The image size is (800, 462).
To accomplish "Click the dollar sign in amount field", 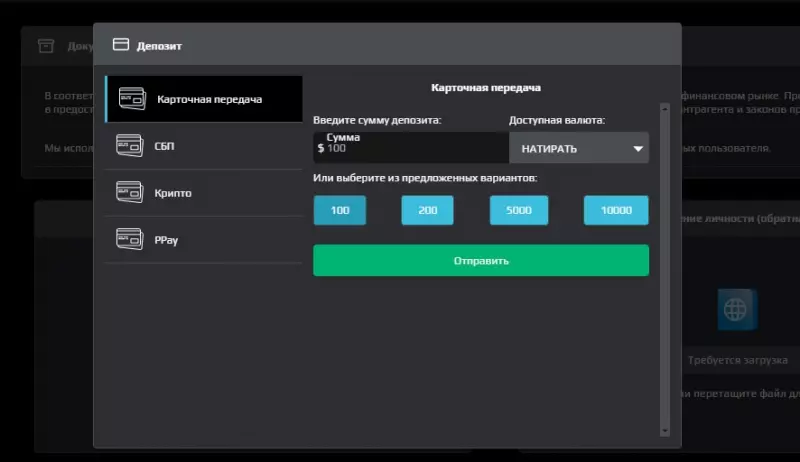I will (x=320, y=148).
